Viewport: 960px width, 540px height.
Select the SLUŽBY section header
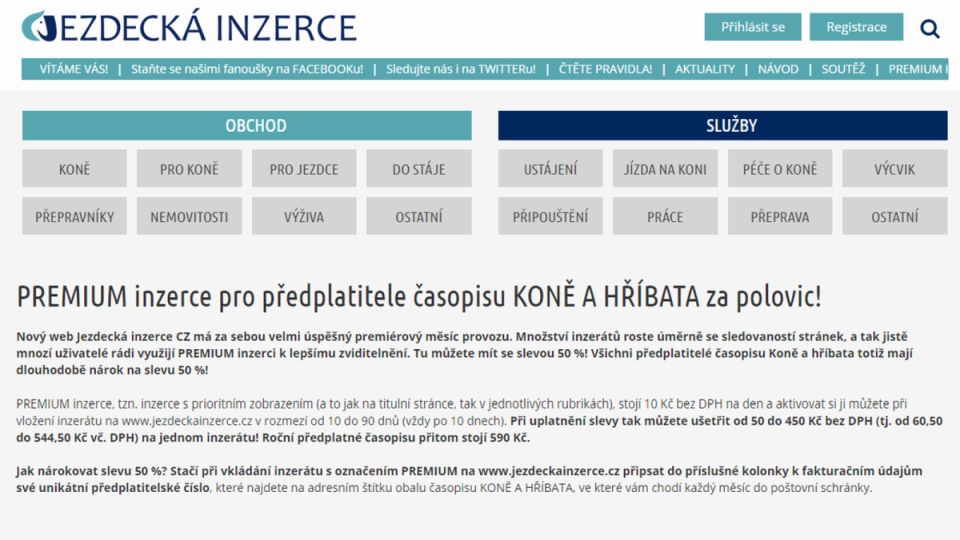[x=722, y=126]
